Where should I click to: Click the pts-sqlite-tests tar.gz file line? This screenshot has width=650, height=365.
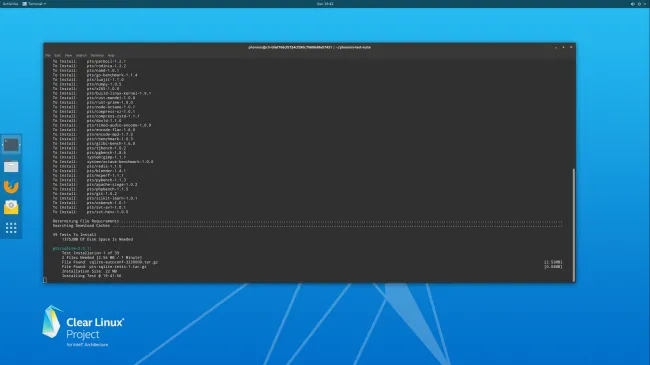click(104, 267)
